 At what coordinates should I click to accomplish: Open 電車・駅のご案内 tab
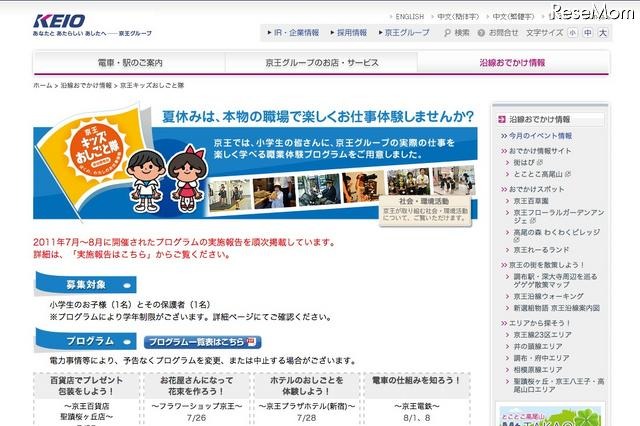130,62
